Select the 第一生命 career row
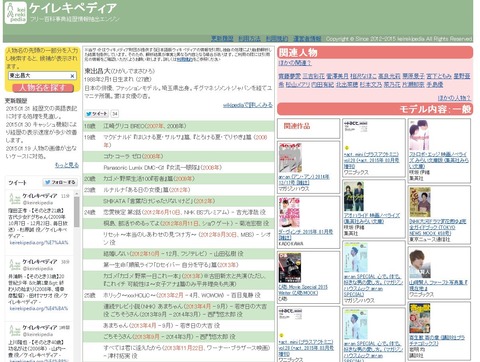This screenshot has width=480, height=362. click(x=178, y=265)
